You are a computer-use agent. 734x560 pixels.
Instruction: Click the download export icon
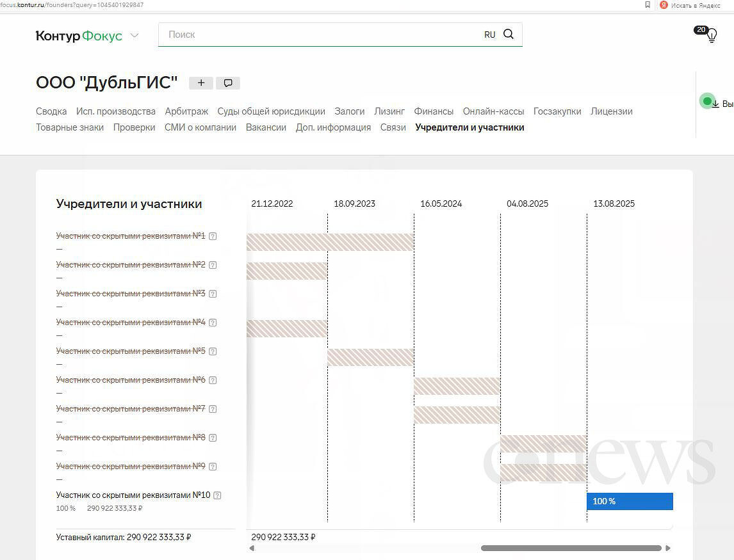click(x=715, y=104)
